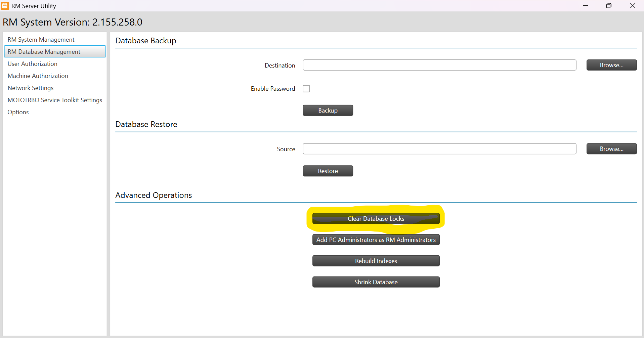
Task: Click the Destination path field
Action: pyautogui.click(x=439, y=65)
